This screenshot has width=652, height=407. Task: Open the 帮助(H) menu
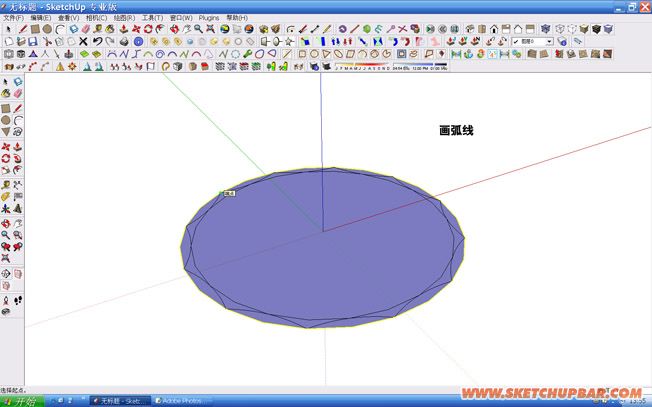click(x=237, y=18)
